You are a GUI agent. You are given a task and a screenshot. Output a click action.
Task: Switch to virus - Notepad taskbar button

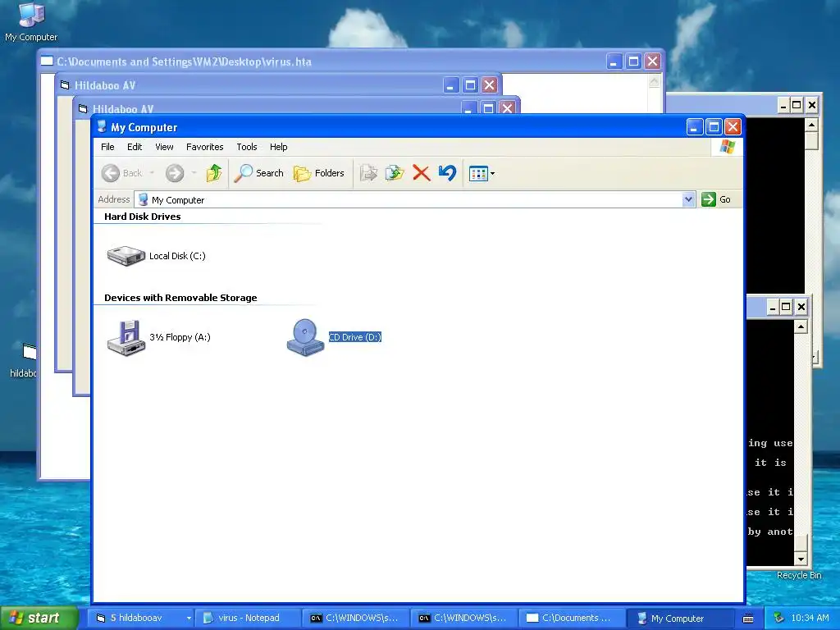point(247,619)
